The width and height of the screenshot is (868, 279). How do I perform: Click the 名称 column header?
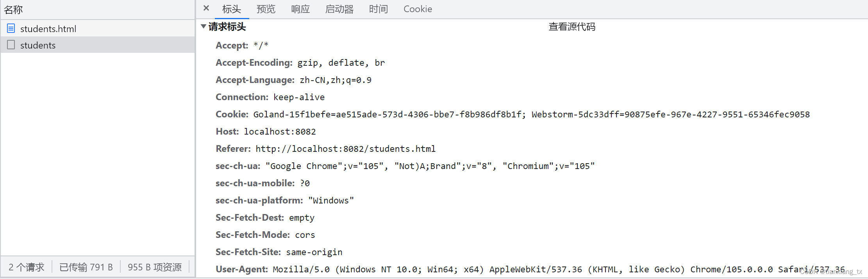point(13,9)
